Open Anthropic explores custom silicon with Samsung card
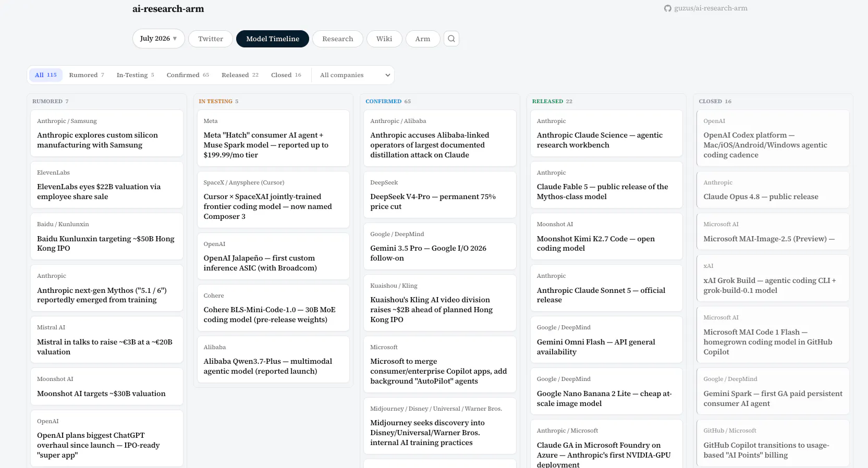This screenshot has width=868, height=468. pyautogui.click(x=107, y=133)
